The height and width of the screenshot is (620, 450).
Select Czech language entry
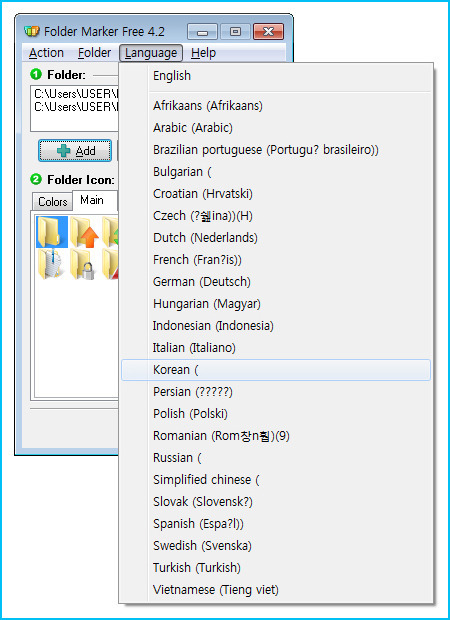tap(276, 216)
